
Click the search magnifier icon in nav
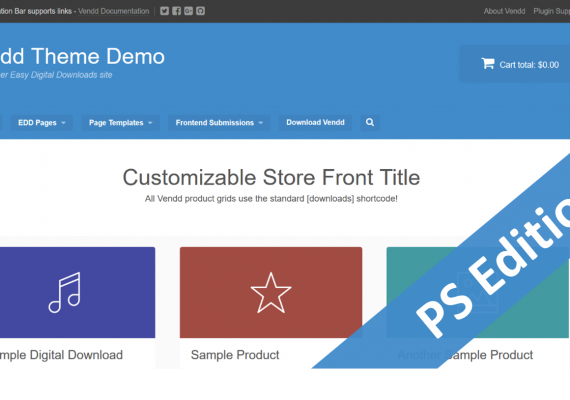[x=370, y=122]
